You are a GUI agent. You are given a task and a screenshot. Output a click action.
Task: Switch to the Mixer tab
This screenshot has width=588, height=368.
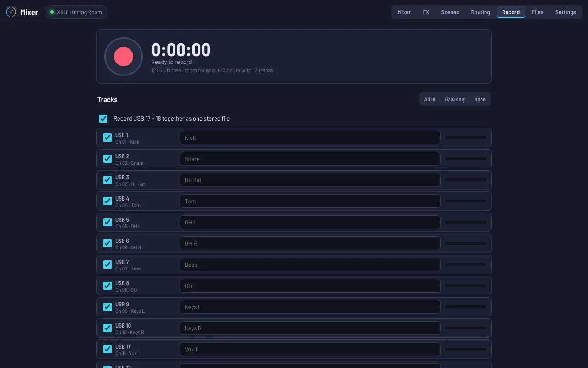[404, 12]
